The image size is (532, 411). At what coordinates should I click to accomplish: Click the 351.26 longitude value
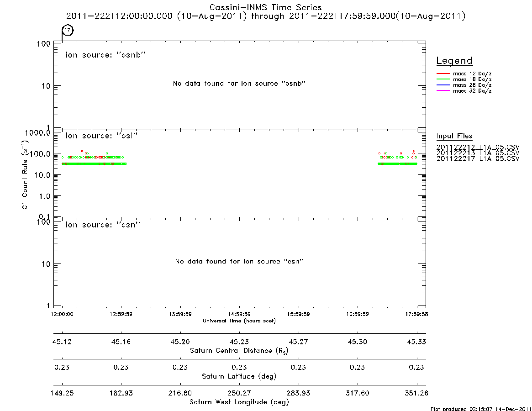[x=416, y=393]
